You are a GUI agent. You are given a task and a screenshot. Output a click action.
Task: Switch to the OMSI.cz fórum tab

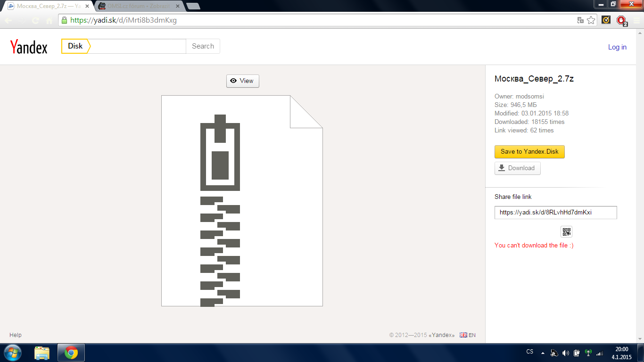pos(139,6)
